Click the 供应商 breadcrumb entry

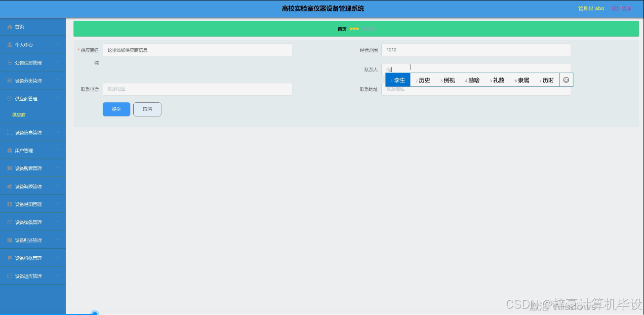[368, 29]
